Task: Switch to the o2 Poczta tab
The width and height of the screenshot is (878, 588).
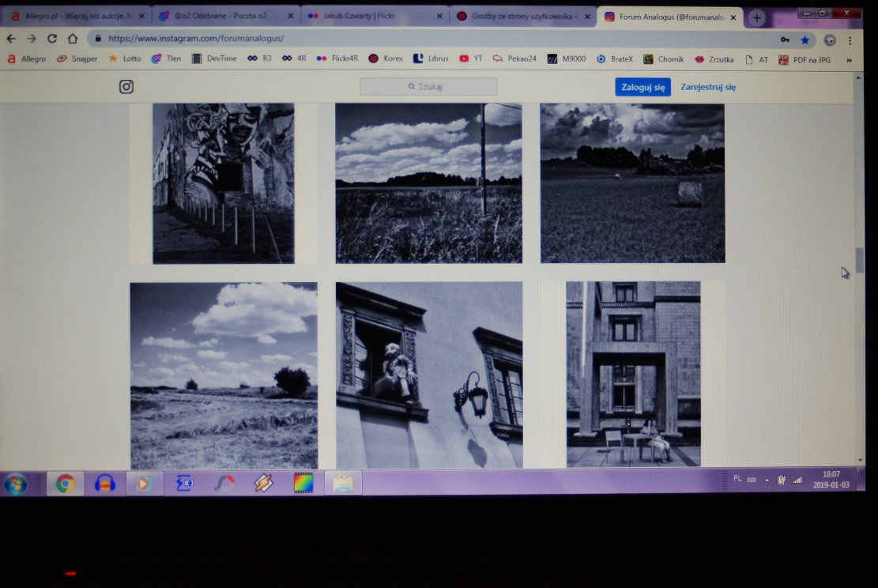Action: (x=224, y=16)
